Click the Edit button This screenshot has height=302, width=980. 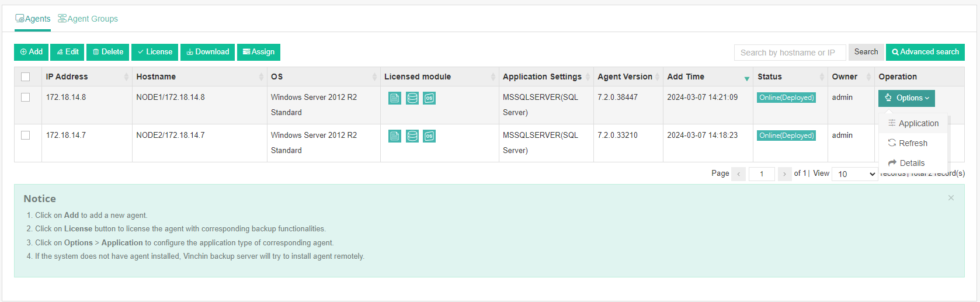point(67,52)
